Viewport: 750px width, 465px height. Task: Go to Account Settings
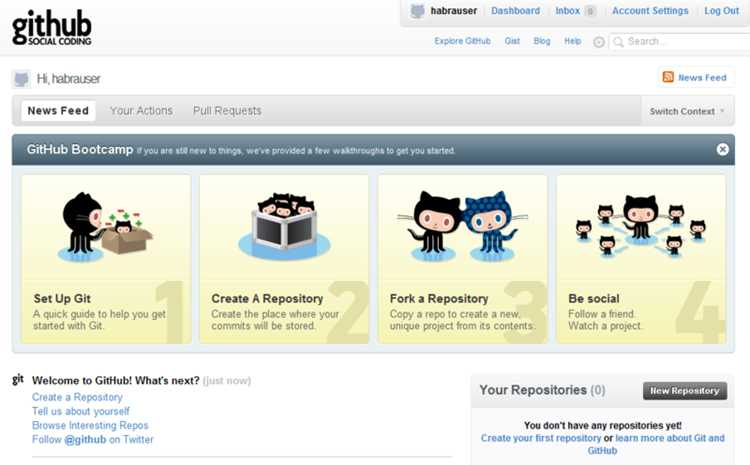pos(650,11)
